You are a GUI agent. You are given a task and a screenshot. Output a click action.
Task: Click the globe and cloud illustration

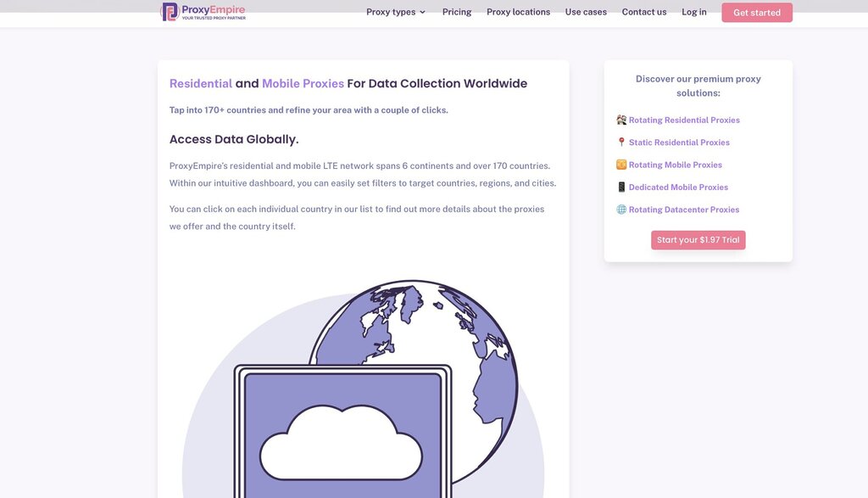click(363, 389)
